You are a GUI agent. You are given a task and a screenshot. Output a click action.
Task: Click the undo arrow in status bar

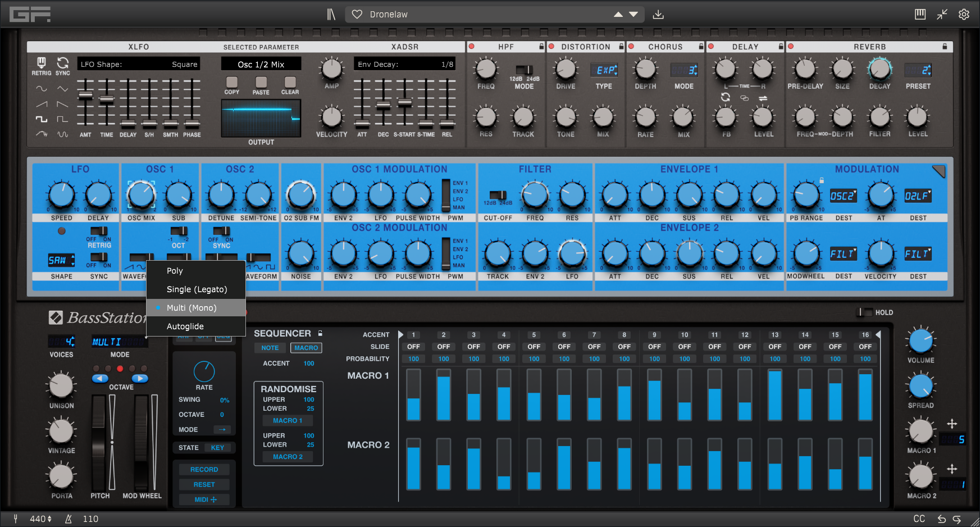click(942, 519)
